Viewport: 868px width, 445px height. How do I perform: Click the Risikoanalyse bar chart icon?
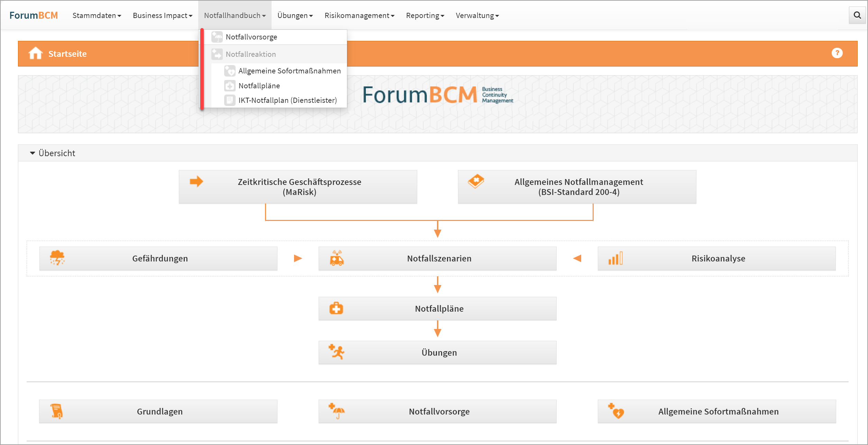tap(615, 258)
